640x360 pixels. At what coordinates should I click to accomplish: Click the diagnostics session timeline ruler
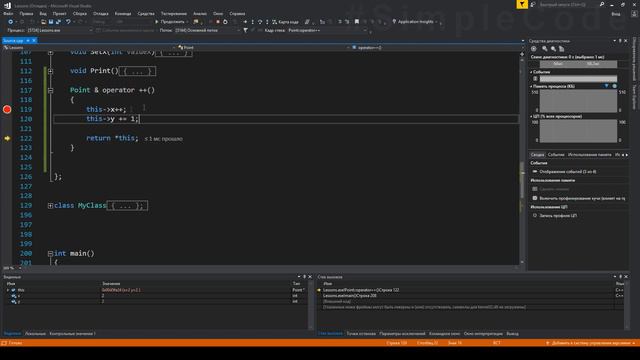[578, 64]
